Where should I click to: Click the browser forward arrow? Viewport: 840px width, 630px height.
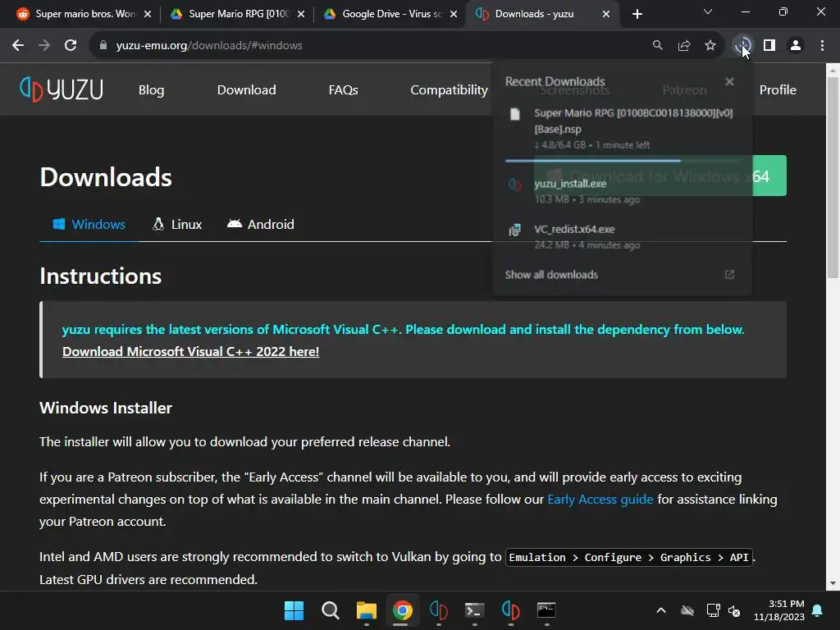point(44,46)
